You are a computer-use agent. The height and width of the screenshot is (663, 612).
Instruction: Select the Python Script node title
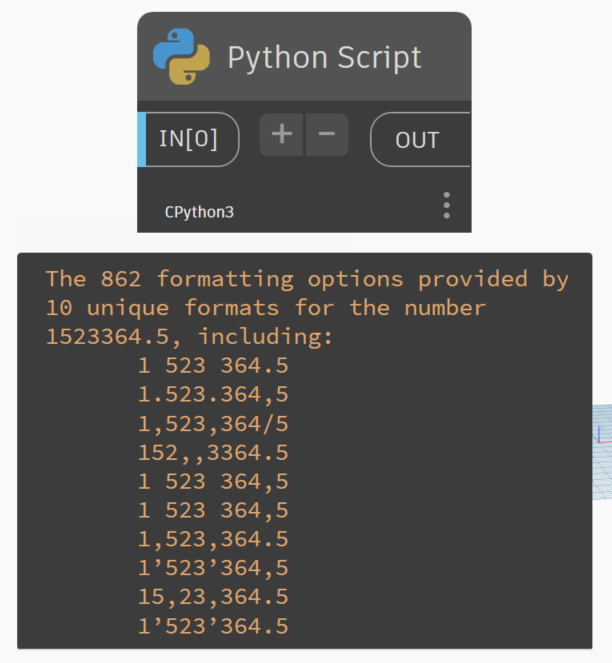coord(324,57)
